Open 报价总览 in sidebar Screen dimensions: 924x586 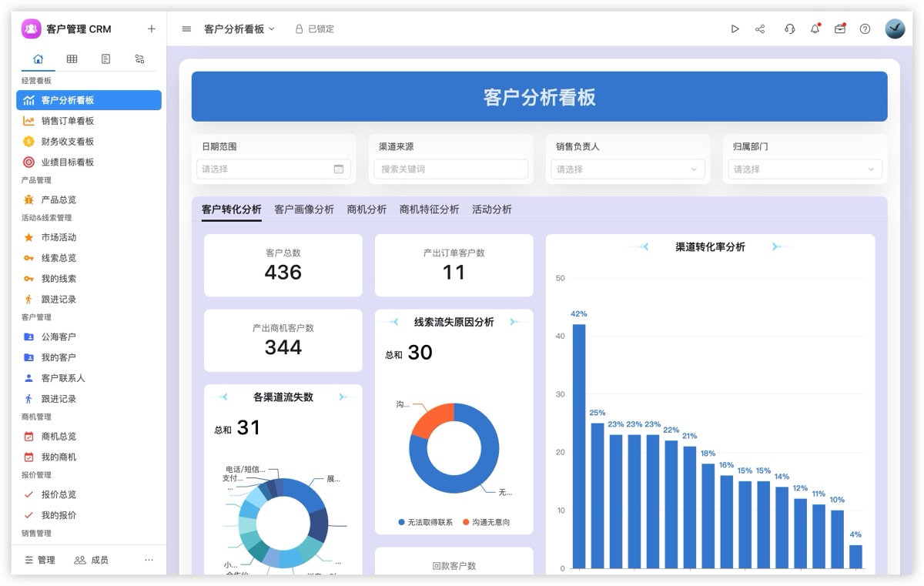[89, 494]
